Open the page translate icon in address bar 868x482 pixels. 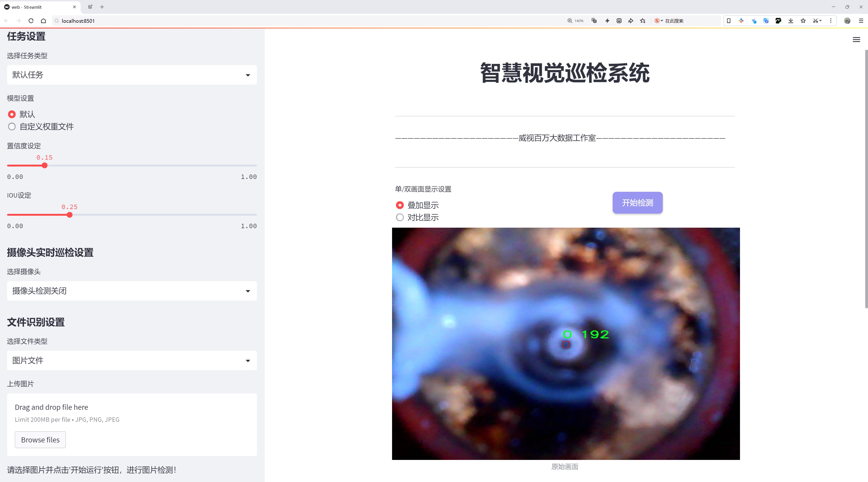coord(594,20)
